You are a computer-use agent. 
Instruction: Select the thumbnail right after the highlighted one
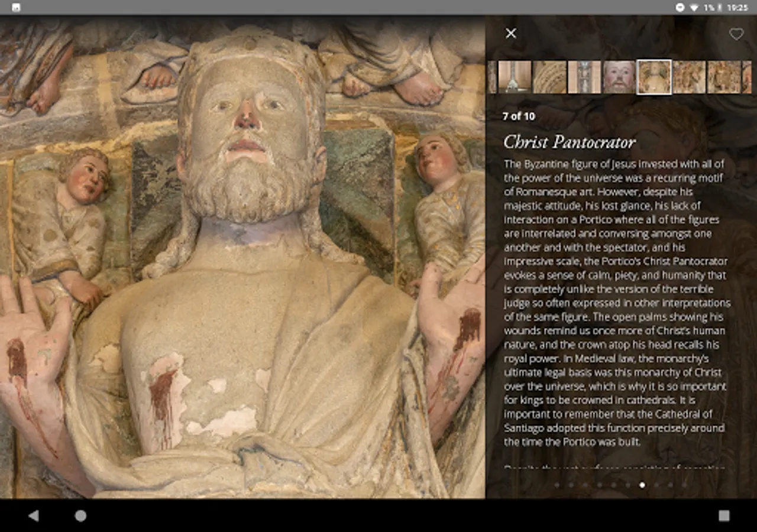(689, 77)
